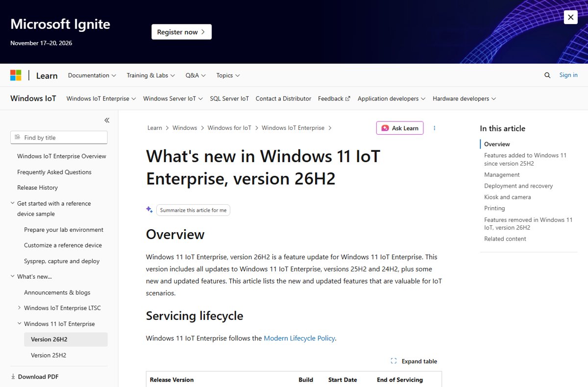This screenshot has height=387, width=588.
Task: Jump to Related content
Action: (x=505, y=239)
